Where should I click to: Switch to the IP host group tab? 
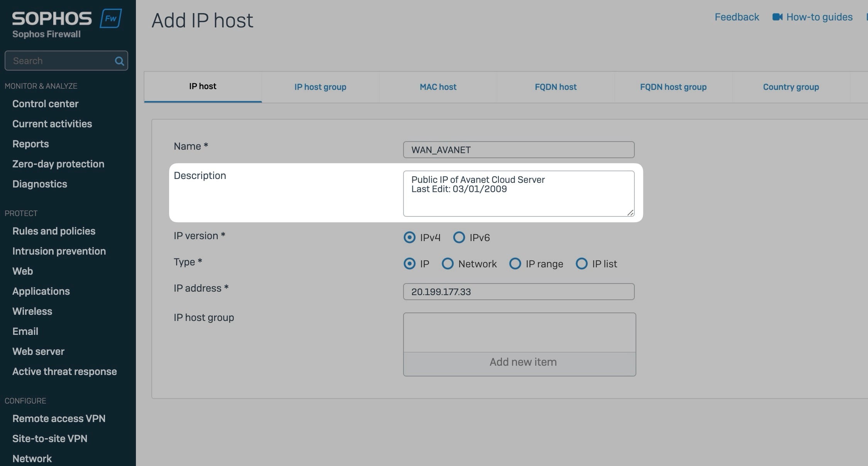pos(320,87)
